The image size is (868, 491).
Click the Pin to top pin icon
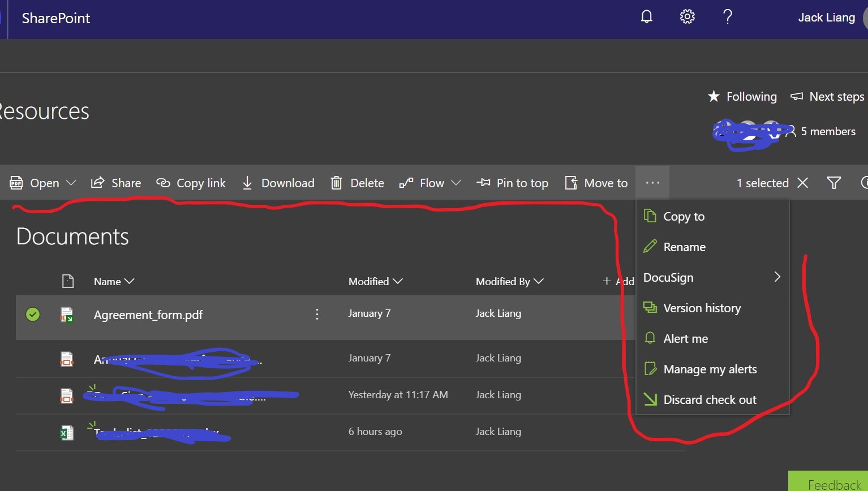pos(483,182)
